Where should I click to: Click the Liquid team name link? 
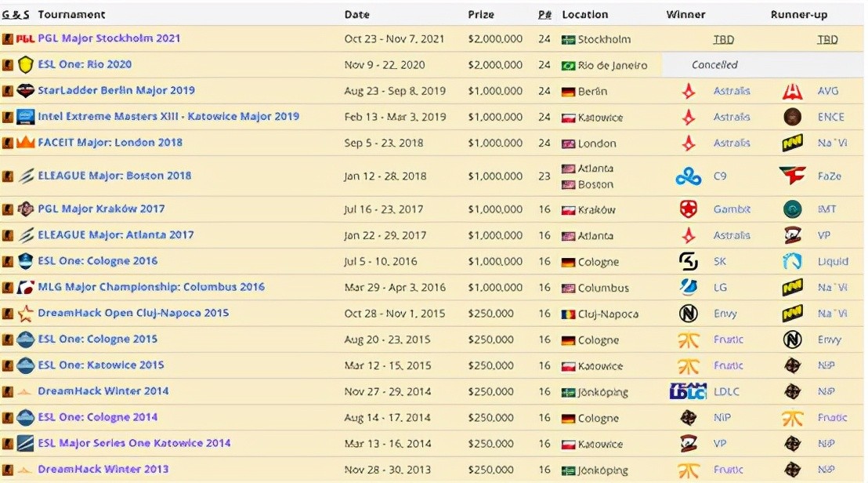click(833, 261)
